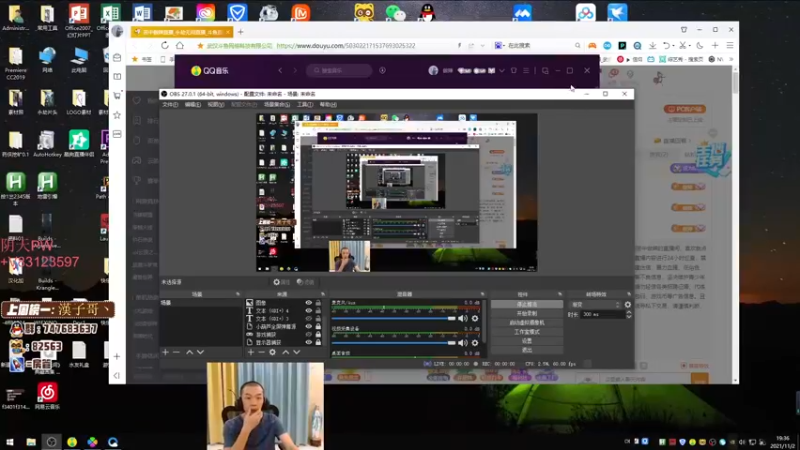Image resolution: width=800 pixels, height=450 pixels.
Task: Open OBS 文件 menu
Action: tap(170, 105)
